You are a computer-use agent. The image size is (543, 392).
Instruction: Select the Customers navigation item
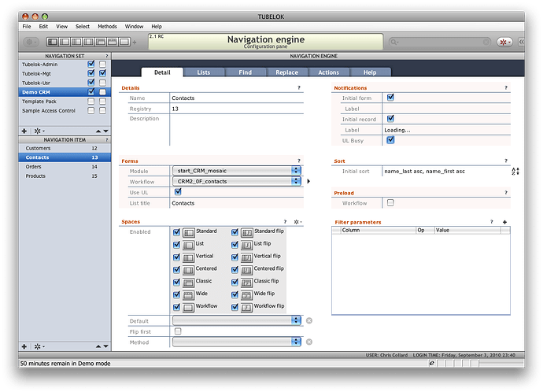tap(65, 148)
